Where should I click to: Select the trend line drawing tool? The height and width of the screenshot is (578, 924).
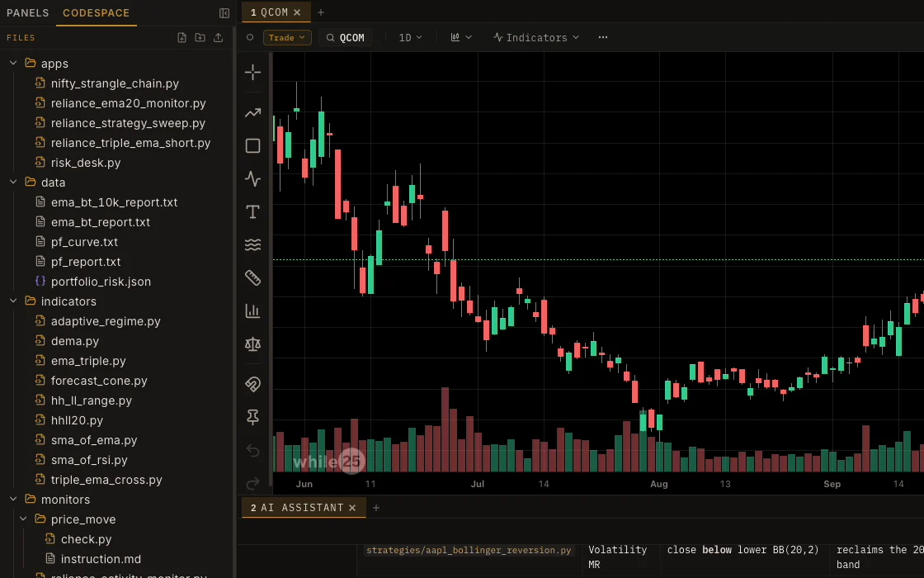[x=252, y=112]
